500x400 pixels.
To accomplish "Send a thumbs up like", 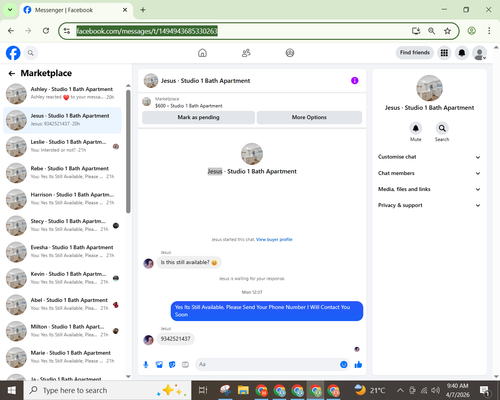I will pyautogui.click(x=358, y=364).
